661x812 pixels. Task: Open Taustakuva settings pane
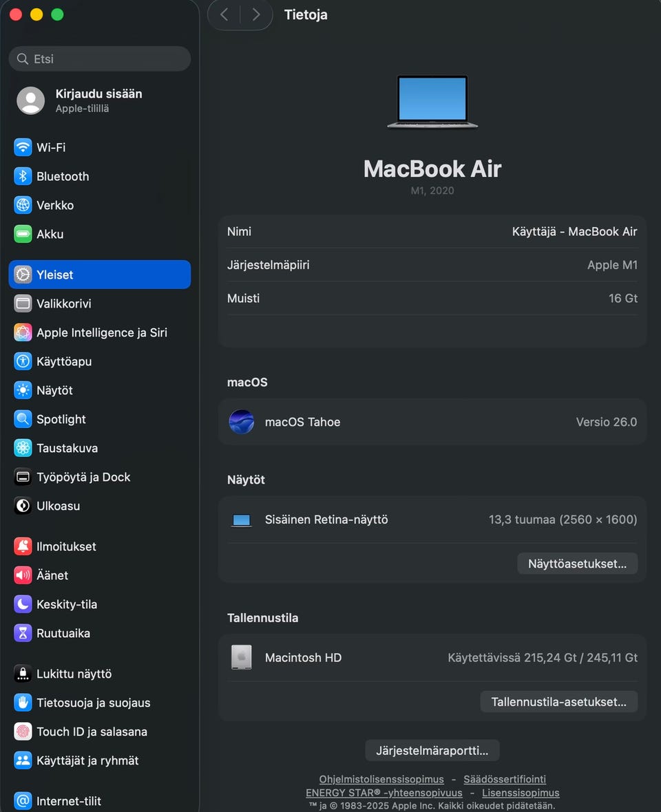pos(99,448)
